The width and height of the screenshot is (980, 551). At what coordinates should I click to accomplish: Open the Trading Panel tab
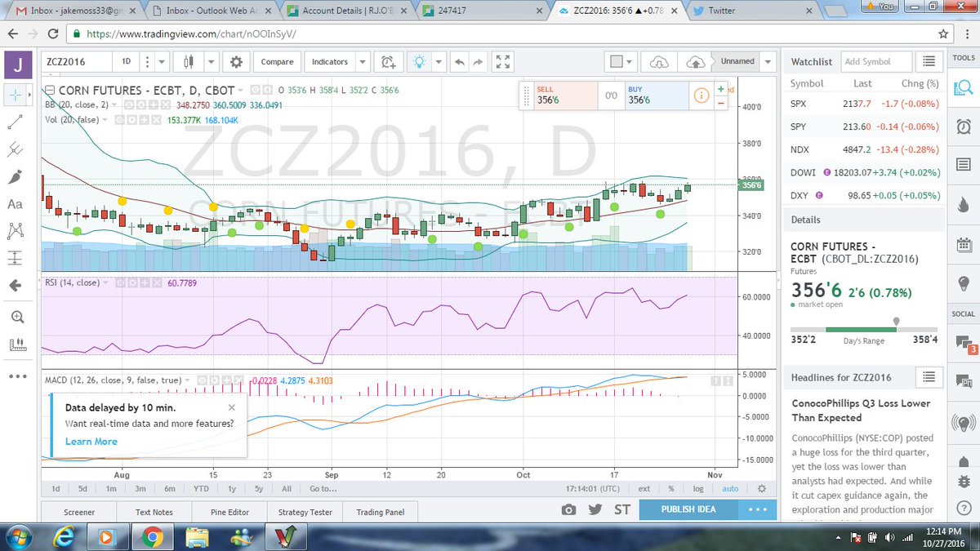[381, 513]
